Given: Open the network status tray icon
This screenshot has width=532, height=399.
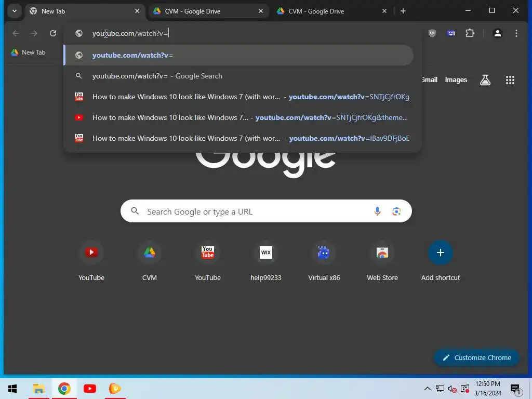Looking at the screenshot, I should point(440,389).
